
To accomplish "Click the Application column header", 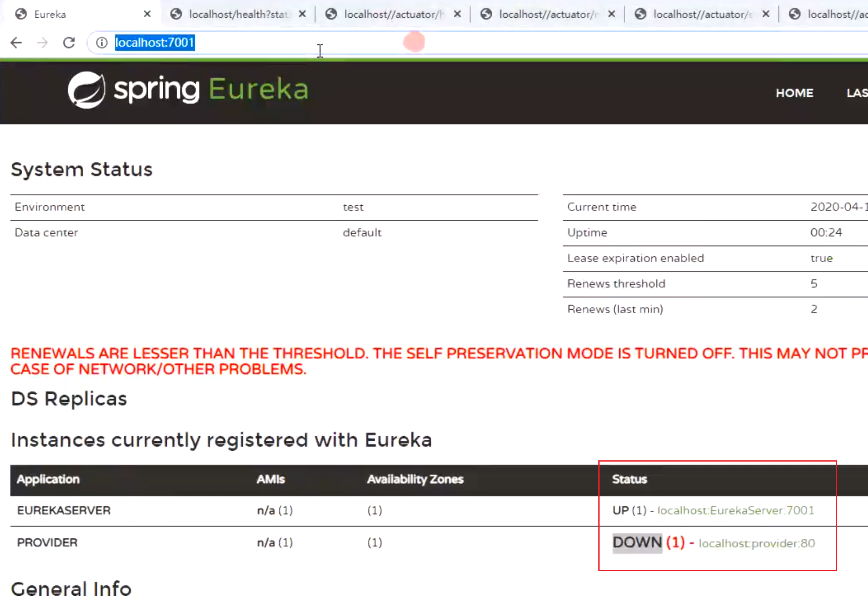I will pyautogui.click(x=48, y=479).
